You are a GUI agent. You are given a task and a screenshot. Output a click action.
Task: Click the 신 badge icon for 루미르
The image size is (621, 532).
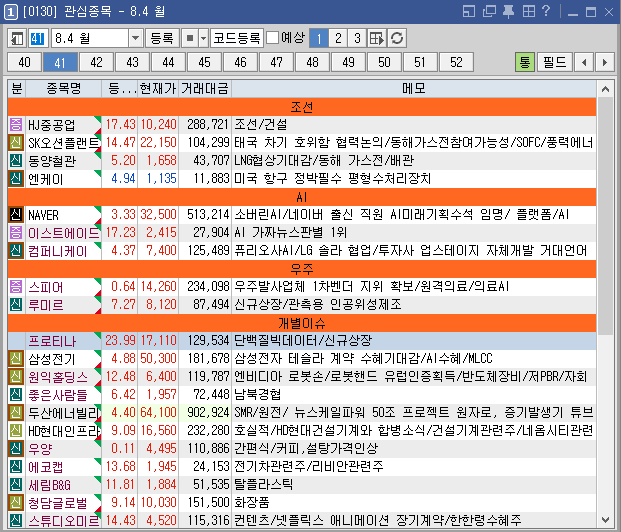(16, 305)
